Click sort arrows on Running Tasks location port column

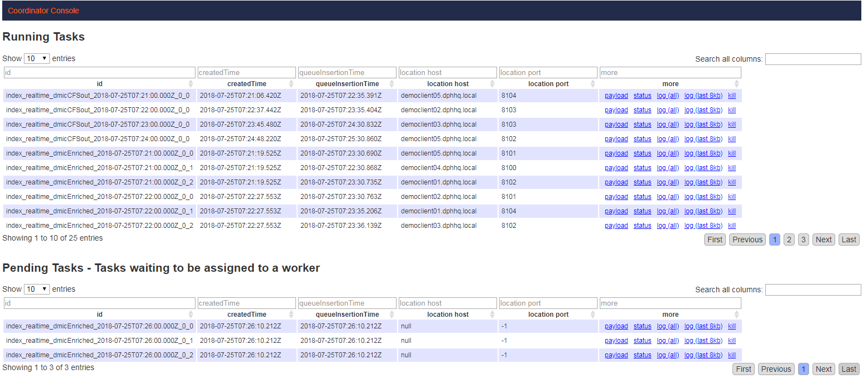pyautogui.click(x=593, y=84)
